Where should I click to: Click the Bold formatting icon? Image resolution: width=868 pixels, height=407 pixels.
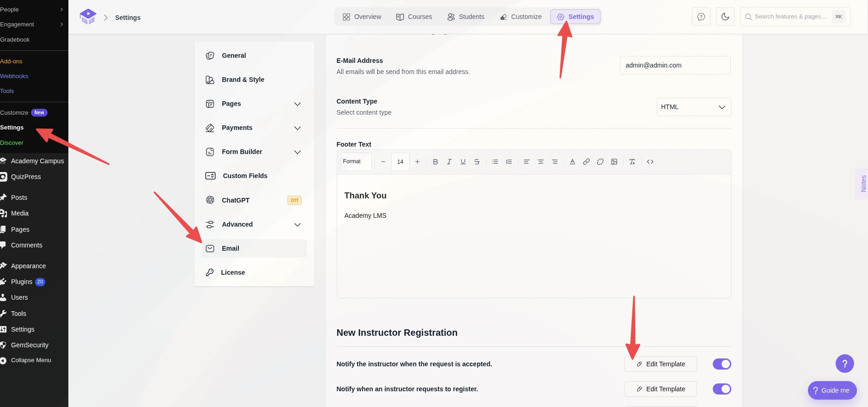(435, 162)
